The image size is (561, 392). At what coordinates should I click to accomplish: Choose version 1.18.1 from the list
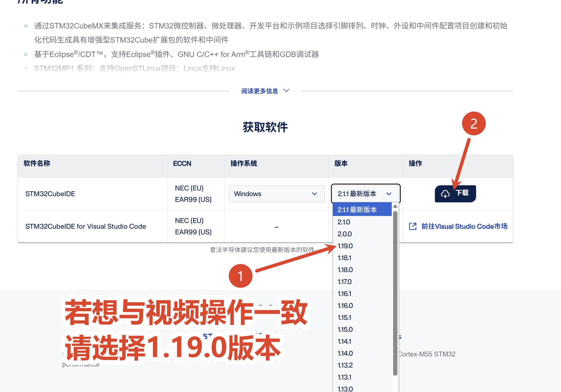pyautogui.click(x=362, y=258)
